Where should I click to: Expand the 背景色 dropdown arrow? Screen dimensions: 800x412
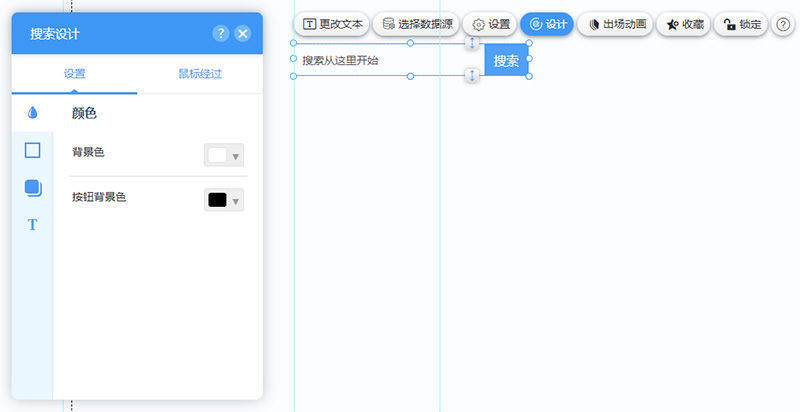236,157
